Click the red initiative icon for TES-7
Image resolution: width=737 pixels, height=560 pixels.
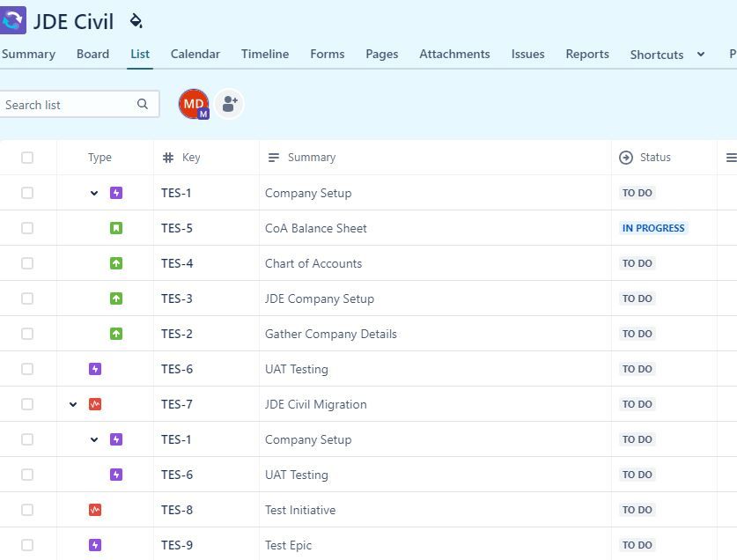coord(95,404)
